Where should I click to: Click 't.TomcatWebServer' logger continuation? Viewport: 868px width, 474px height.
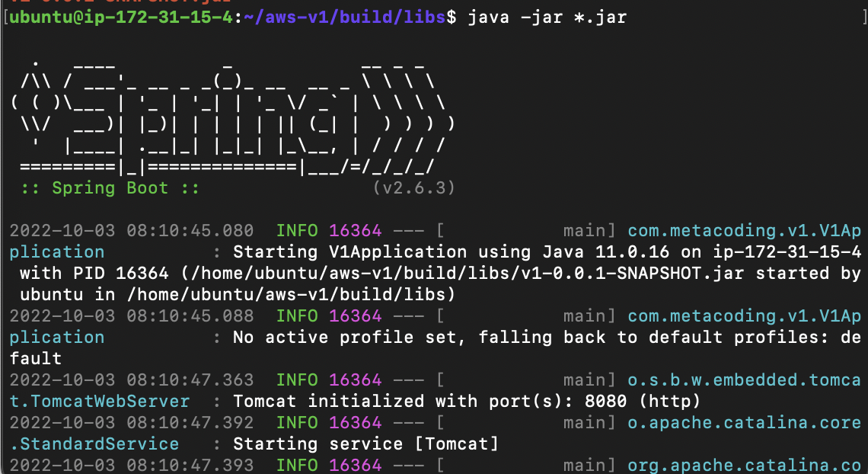[100, 401]
